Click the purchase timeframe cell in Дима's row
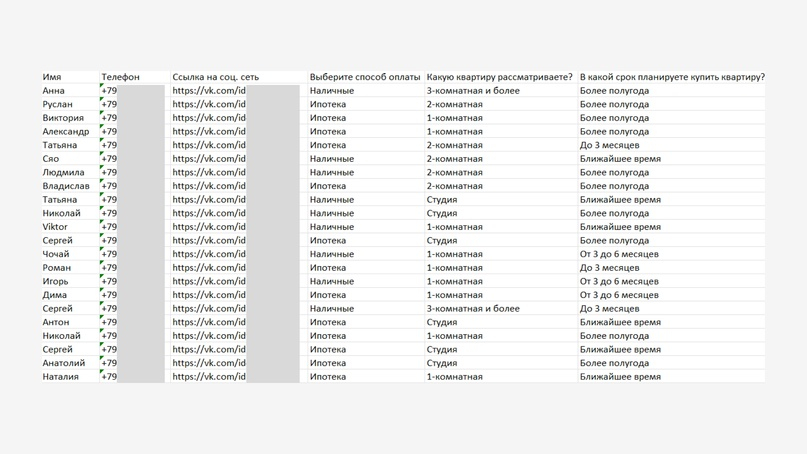 pos(619,295)
